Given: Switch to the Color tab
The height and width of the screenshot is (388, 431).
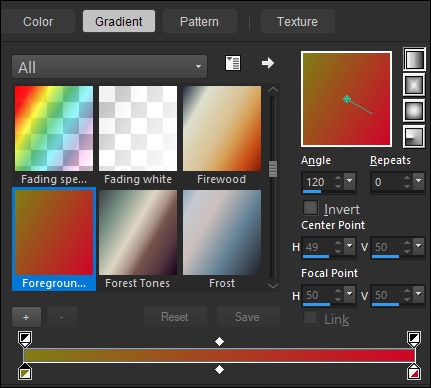Looking at the screenshot, I should [38, 22].
